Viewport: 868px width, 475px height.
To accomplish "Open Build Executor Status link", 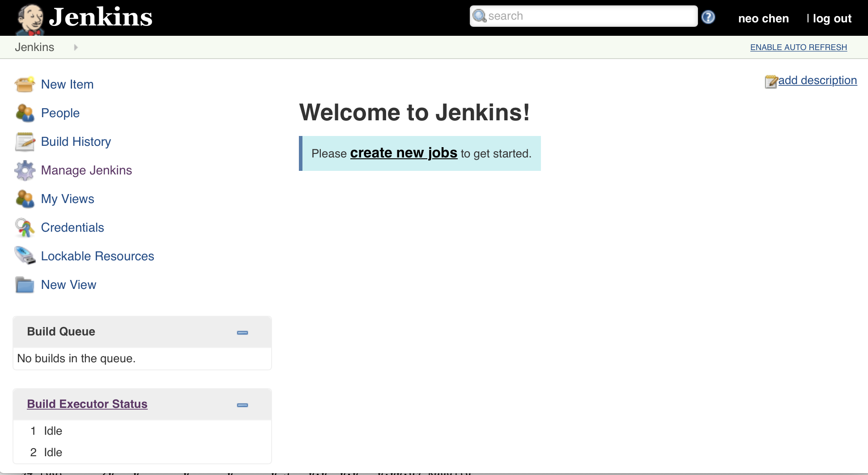I will (x=87, y=404).
